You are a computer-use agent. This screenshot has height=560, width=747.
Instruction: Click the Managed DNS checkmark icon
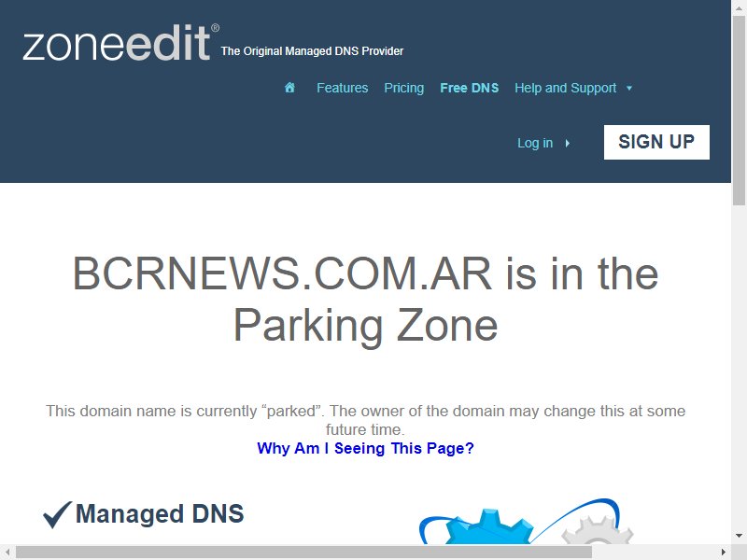57,514
